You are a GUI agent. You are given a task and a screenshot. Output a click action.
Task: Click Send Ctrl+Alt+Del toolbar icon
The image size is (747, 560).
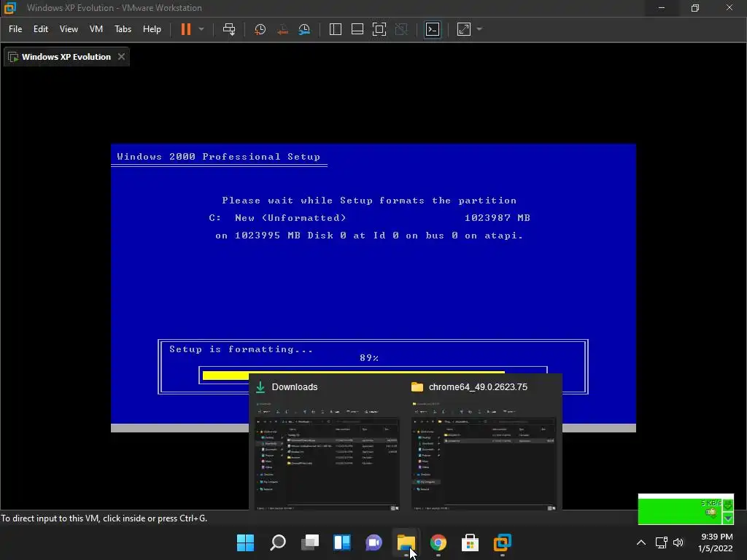[229, 29]
